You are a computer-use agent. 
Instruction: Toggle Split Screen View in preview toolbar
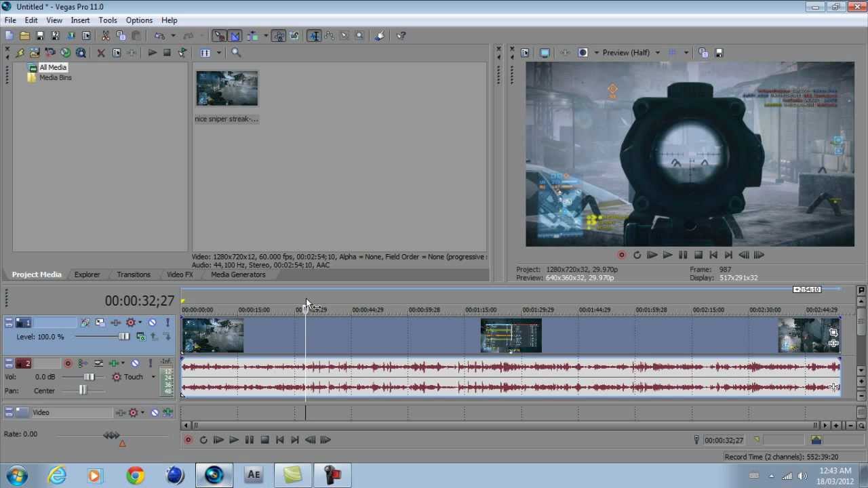tap(583, 52)
